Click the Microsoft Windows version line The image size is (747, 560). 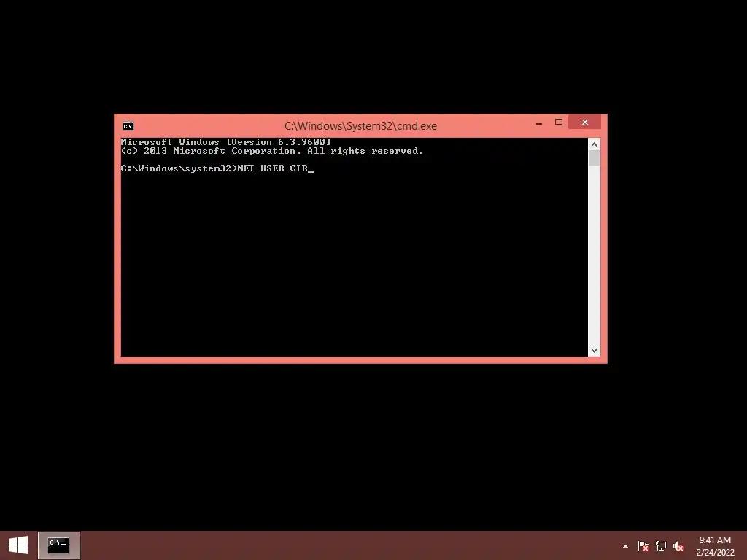[226, 142]
